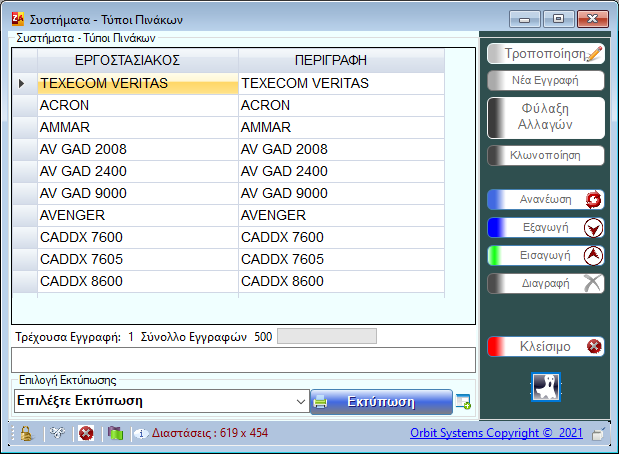This screenshot has height=454, width=619.
Task: Select TEXECOM VERITAS in the ΠΕΡΙΓΡΑΦΗ column
Action: pos(341,83)
